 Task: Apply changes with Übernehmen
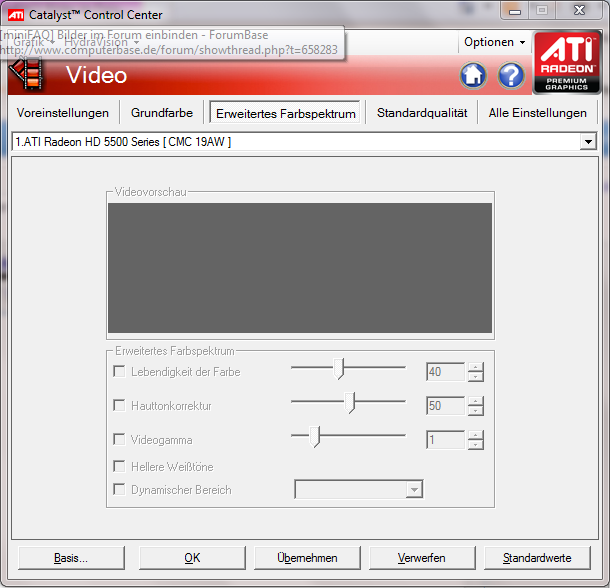tap(307, 558)
